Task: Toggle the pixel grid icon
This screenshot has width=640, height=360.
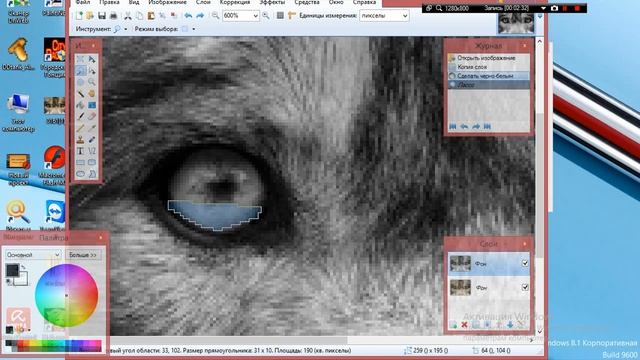Action: click(280, 16)
